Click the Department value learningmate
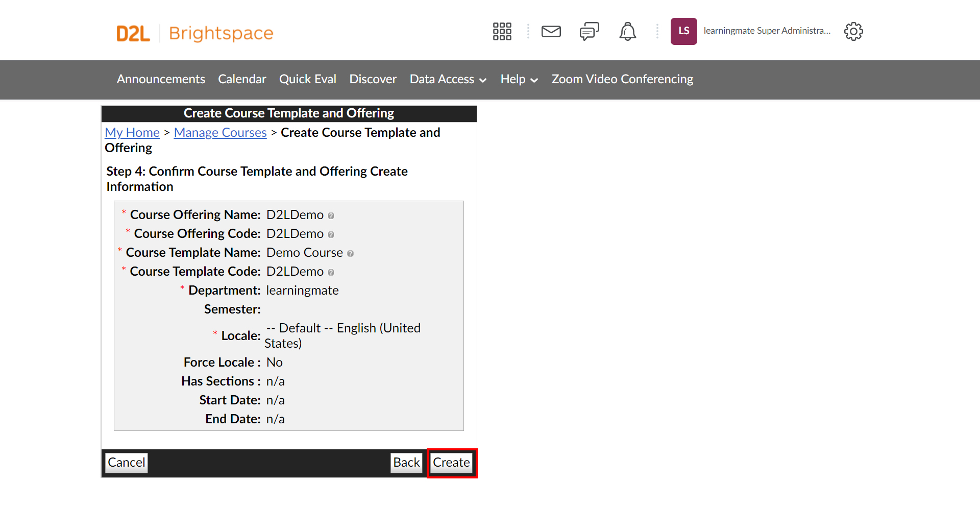Viewport: 980px width, 506px height. tap(303, 291)
